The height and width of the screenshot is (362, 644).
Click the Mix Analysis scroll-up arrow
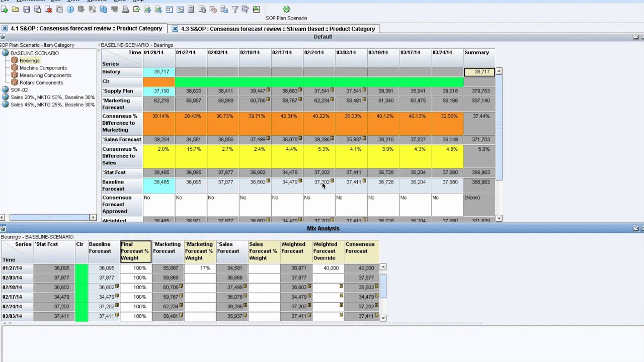click(x=383, y=267)
